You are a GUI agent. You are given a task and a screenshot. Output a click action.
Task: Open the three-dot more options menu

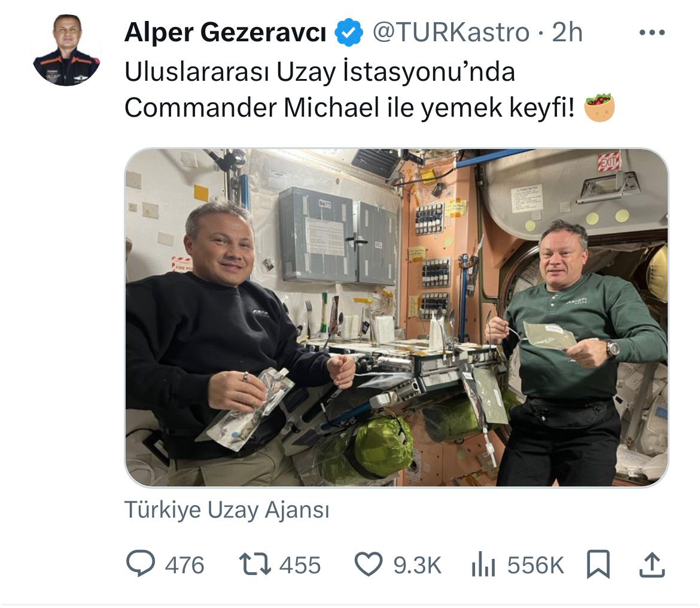coord(652,32)
